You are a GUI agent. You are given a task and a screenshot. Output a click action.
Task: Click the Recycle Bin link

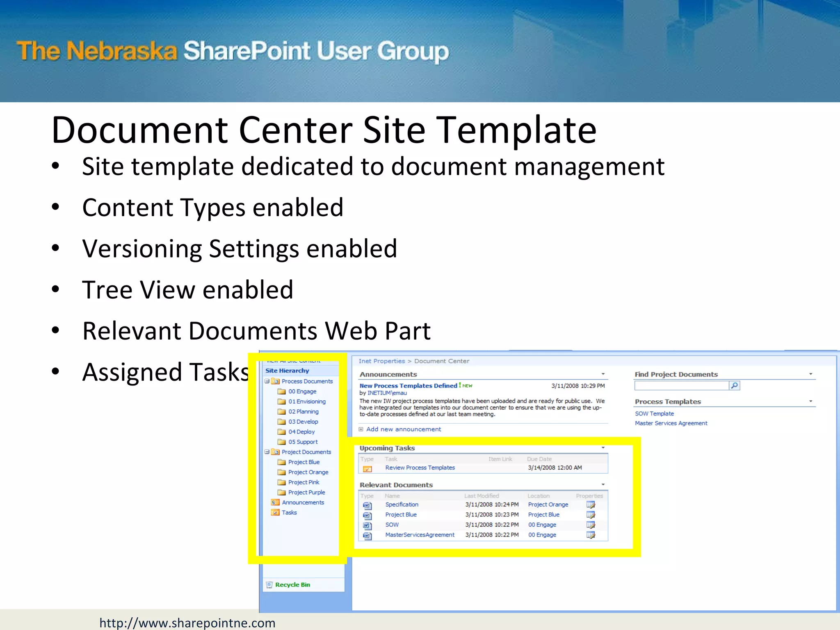tap(292, 585)
